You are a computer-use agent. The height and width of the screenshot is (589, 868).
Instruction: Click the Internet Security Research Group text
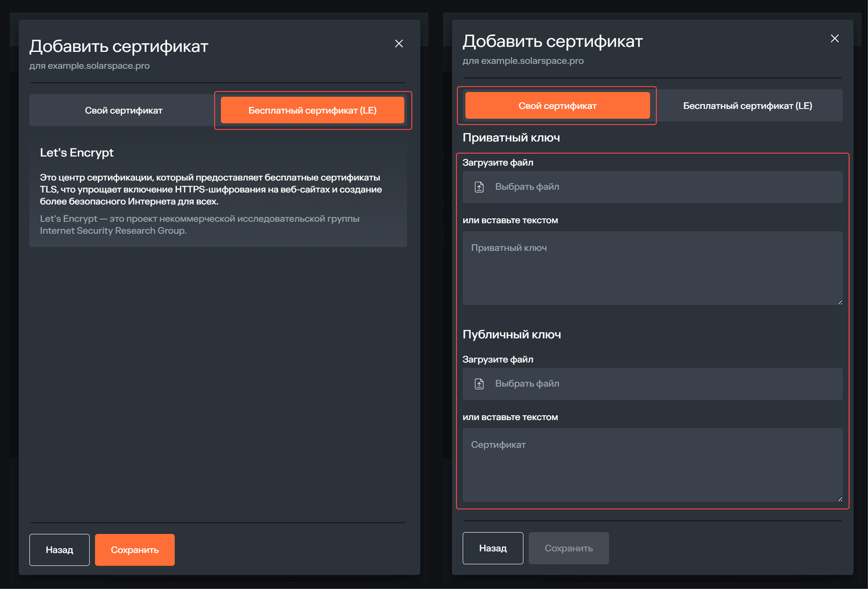click(113, 231)
